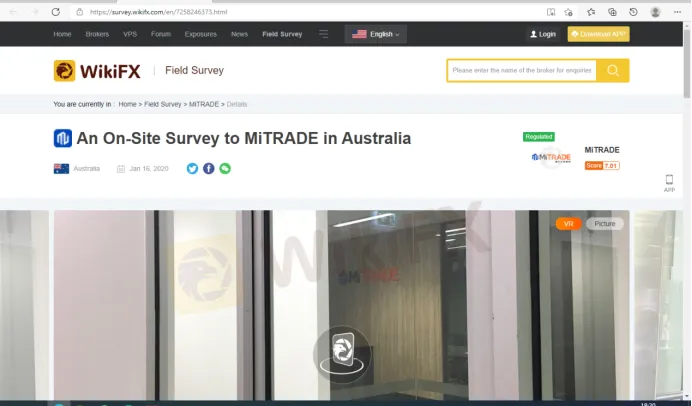Open the hamburger menu in site navigation
692x406 pixels.
coord(323,34)
